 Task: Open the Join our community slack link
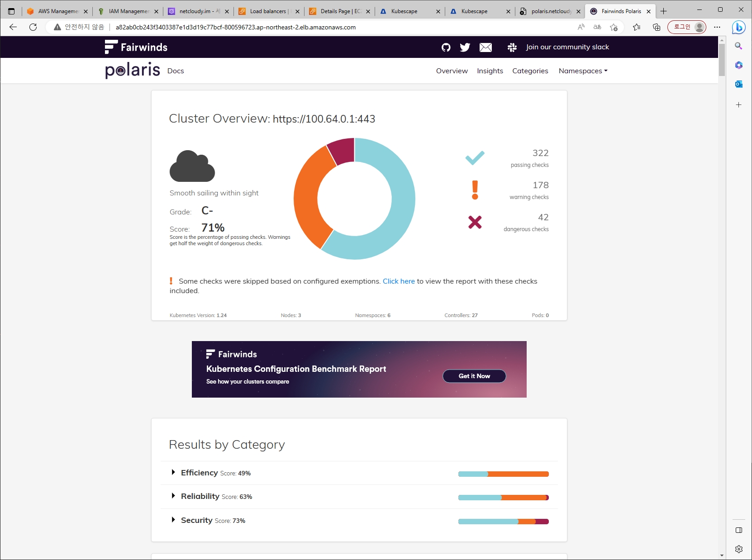[x=567, y=47]
